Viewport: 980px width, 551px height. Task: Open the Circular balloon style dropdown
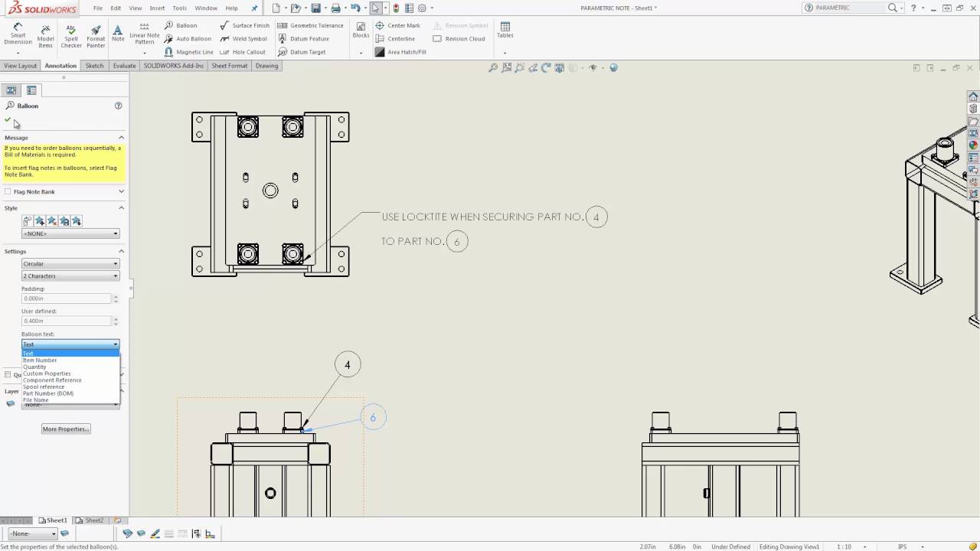[70, 263]
